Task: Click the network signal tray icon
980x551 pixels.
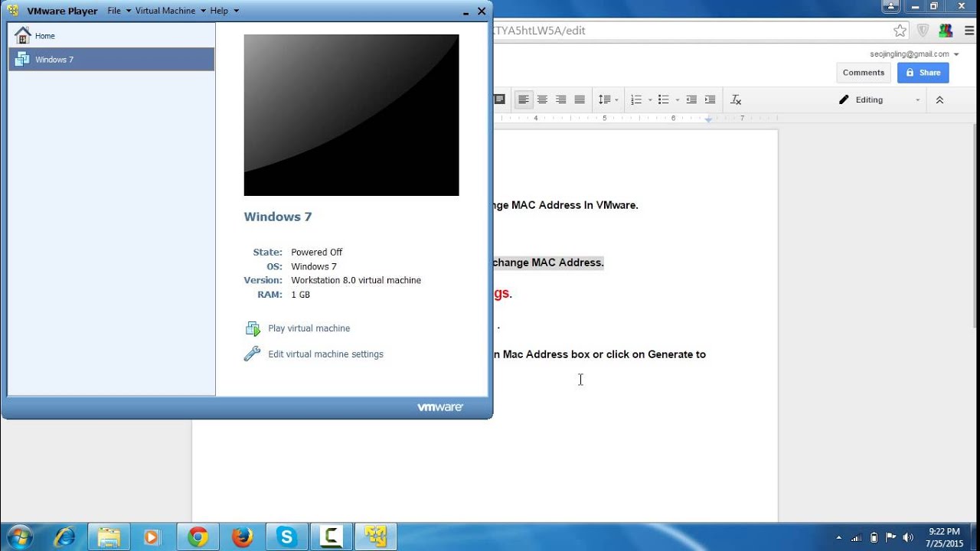Action: (x=857, y=537)
